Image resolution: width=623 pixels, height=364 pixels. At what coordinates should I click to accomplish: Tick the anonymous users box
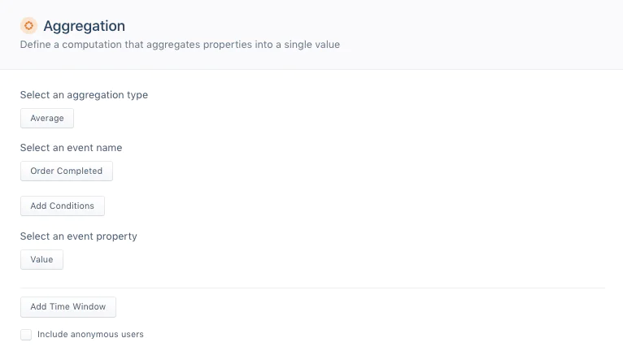click(x=26, y=335)
